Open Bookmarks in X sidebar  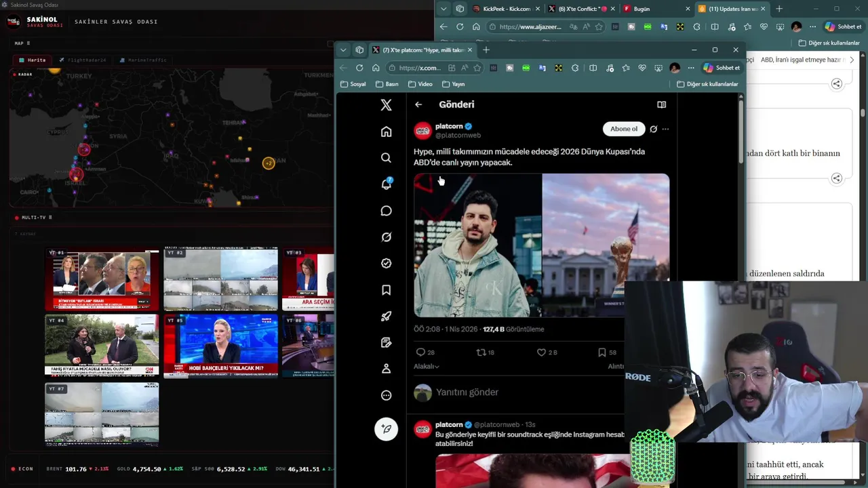coord(386,290)
